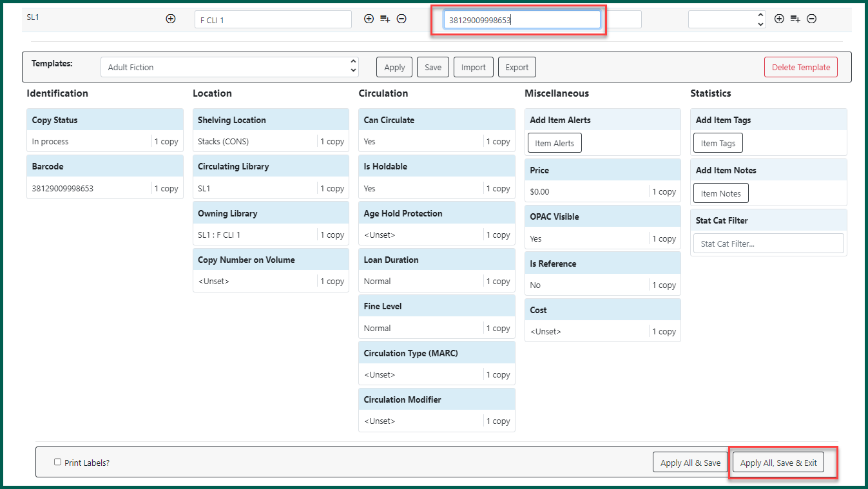Edit Loan Duration value Normal
Image resolution: width=868 pixels, height=489 pixels.
pos(437,281)
